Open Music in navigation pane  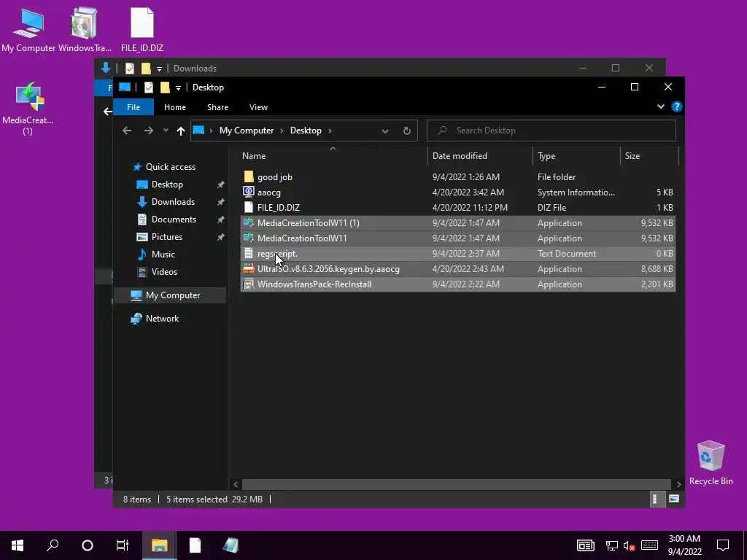[163, 254]
